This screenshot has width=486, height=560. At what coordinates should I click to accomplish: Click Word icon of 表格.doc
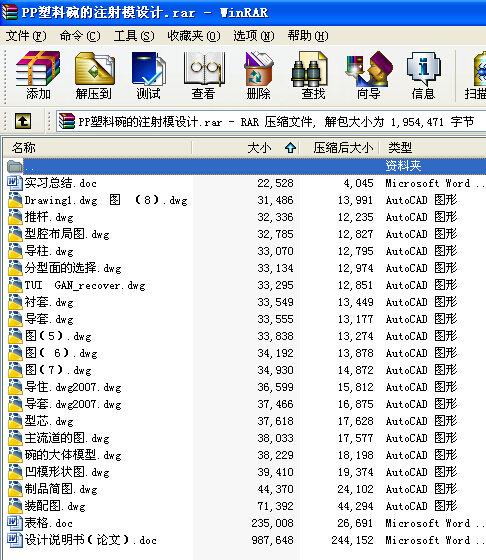tap(14, 523)
